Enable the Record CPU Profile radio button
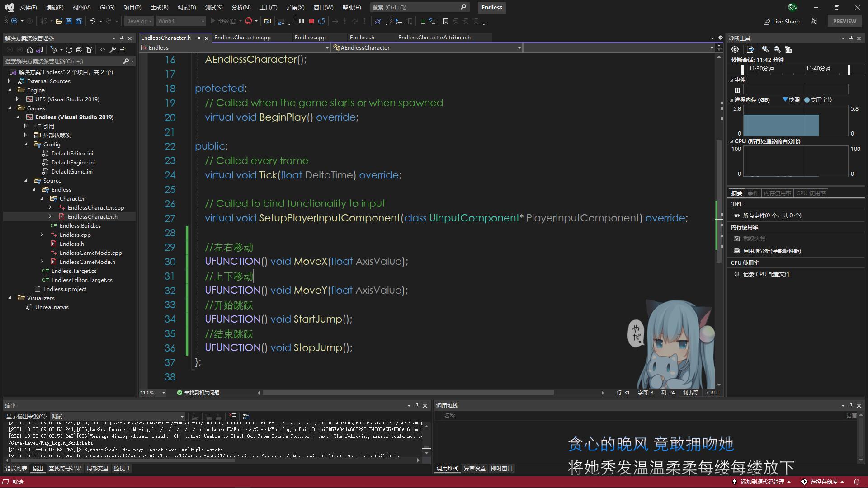This screenshot has height=488, width=868. [736, 274]
